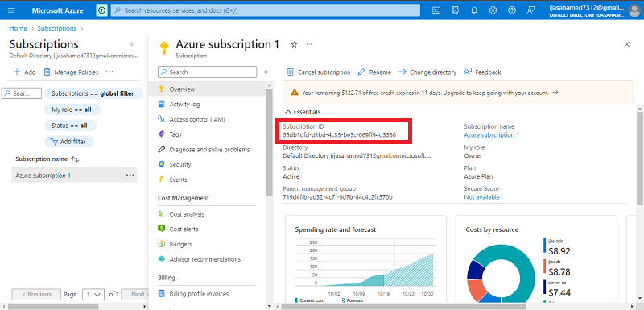
Task: Open Manage Policies
Action: 71,72
